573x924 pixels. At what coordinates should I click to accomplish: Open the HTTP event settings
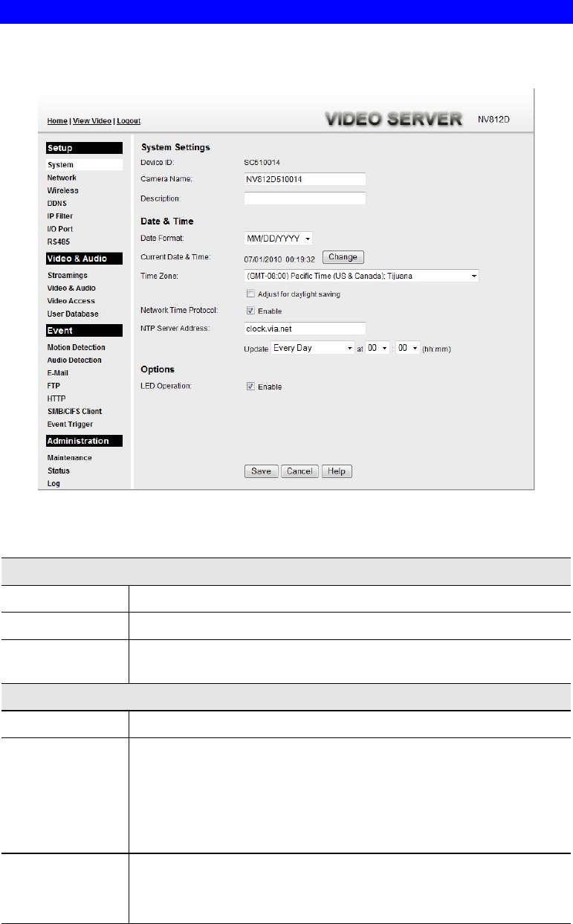[56, 398]
